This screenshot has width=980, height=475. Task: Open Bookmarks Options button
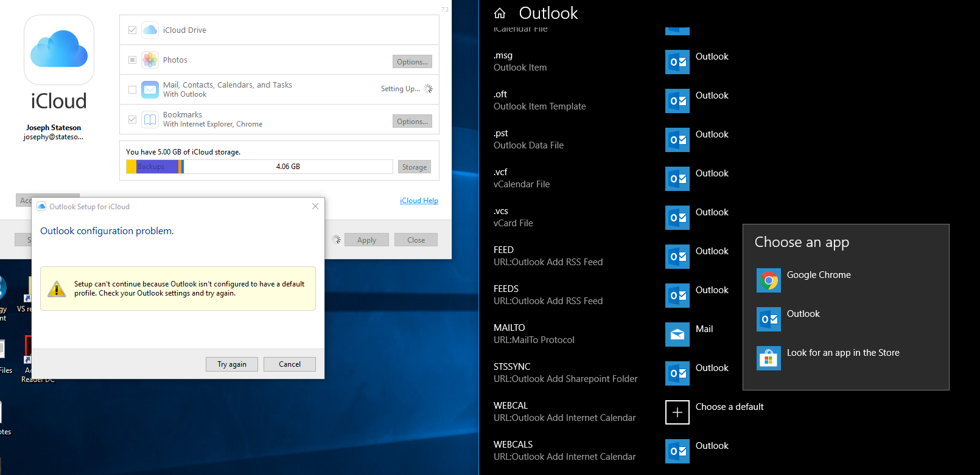412,121
